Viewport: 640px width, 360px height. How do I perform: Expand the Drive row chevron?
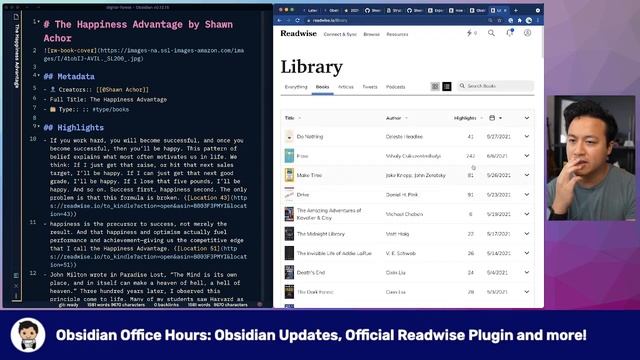coord(527,194)
